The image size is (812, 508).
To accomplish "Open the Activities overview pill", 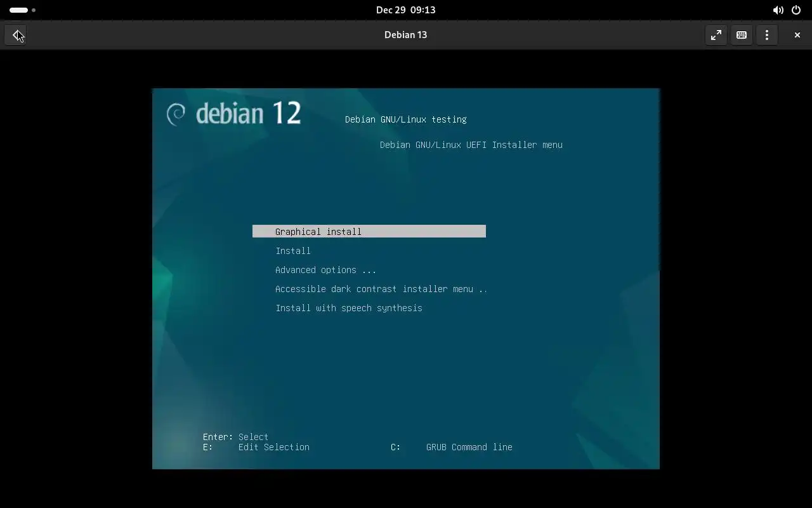I will [x=22, y=10].
